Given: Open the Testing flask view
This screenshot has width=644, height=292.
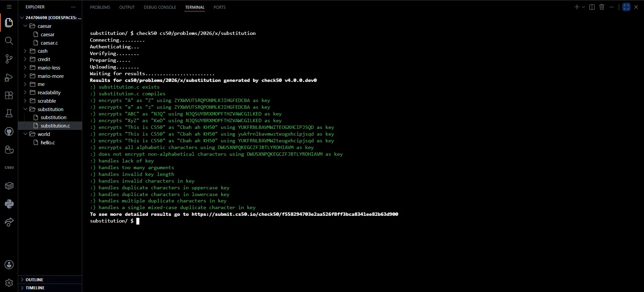Looking at the screenshot, I should coord(9,113).
